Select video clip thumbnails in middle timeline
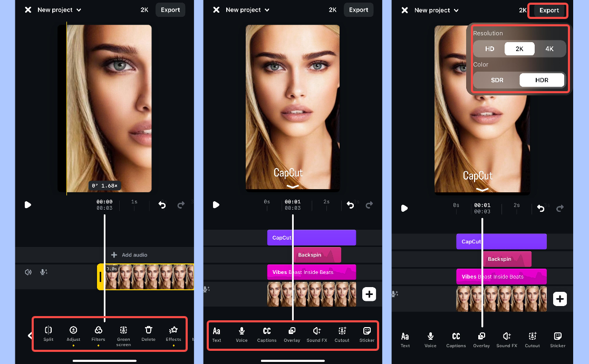The height and width of the screenshot is (364, 589). (x=312, y=294)
